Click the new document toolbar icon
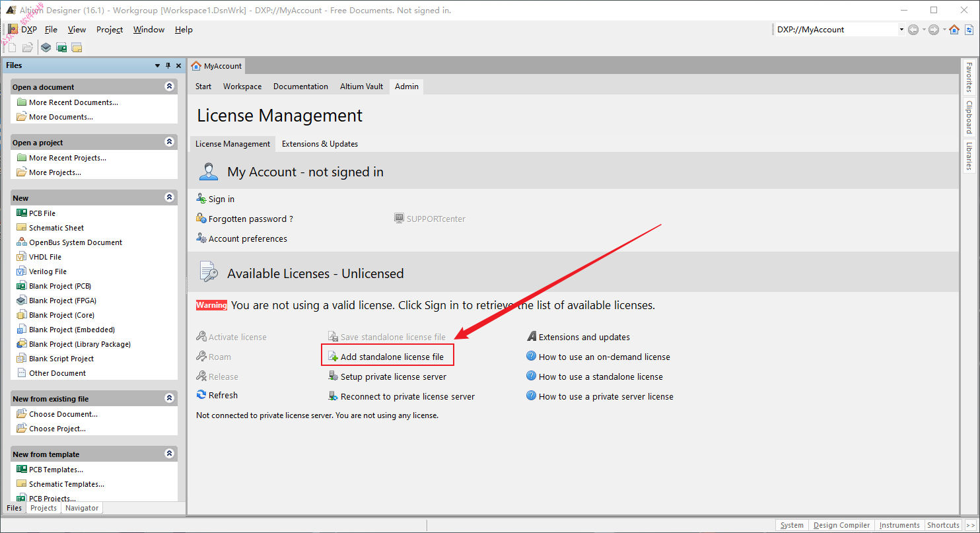 (x=12, y=48)
